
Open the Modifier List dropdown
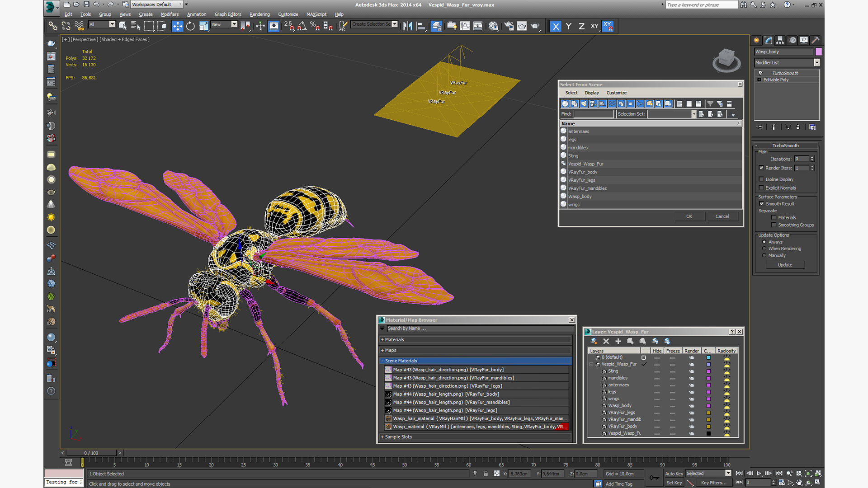click(816, 63)
